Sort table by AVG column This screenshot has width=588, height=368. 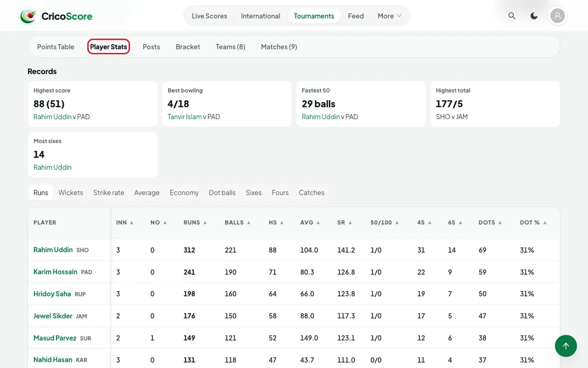310,222
